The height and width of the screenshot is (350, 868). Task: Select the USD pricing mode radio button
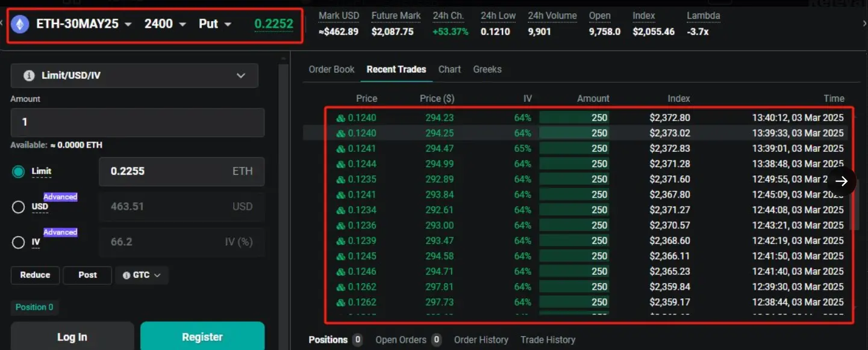click(17, 207)
